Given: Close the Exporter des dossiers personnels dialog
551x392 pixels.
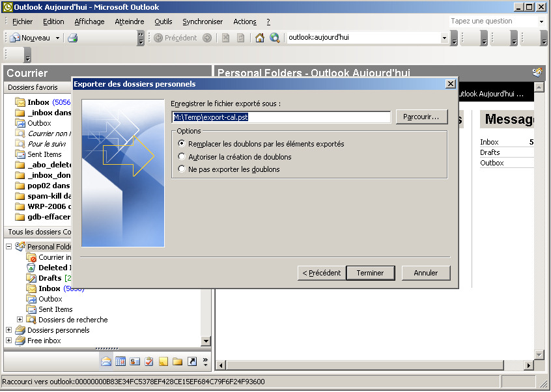Looking at the screenshot, I should 450,84.
